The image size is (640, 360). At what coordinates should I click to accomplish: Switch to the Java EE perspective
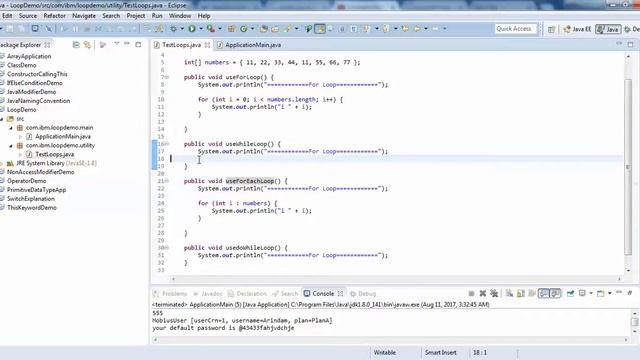[x=578, y=29]
